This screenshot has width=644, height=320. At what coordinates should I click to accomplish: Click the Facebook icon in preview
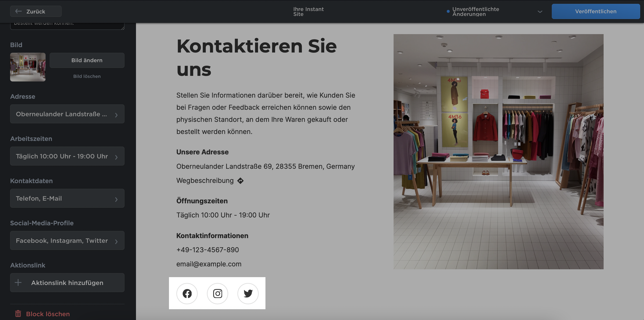187,293
